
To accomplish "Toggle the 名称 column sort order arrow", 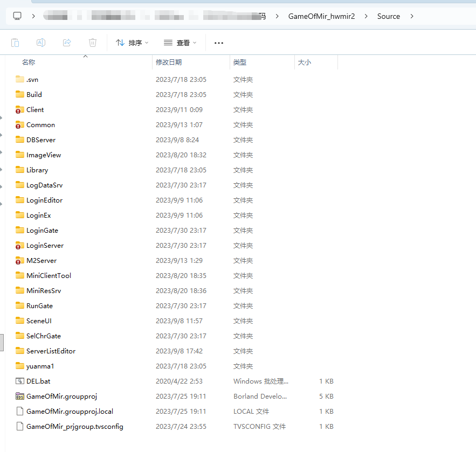I will tap(85, 56).
